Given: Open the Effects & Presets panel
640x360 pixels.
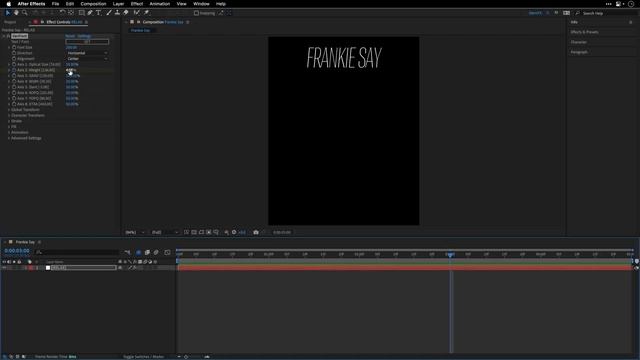Looking at the screenshot, I should [584, 32].
